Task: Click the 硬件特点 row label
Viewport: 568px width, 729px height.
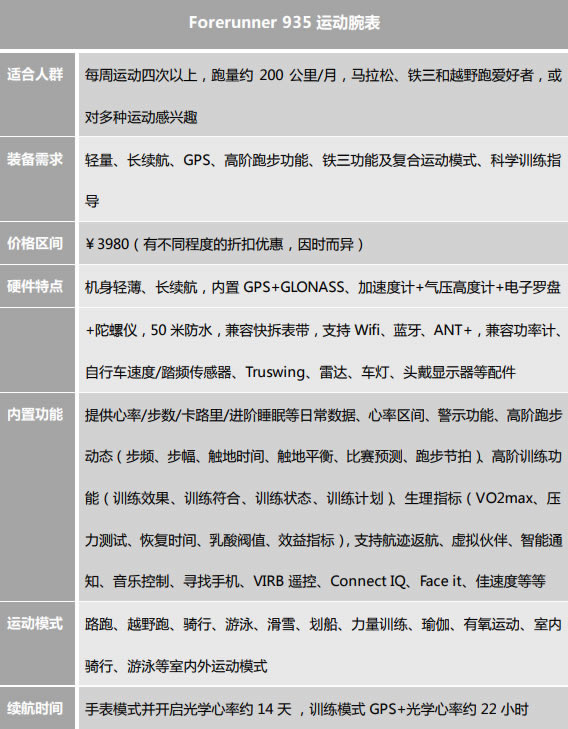Action: point(35,286)
